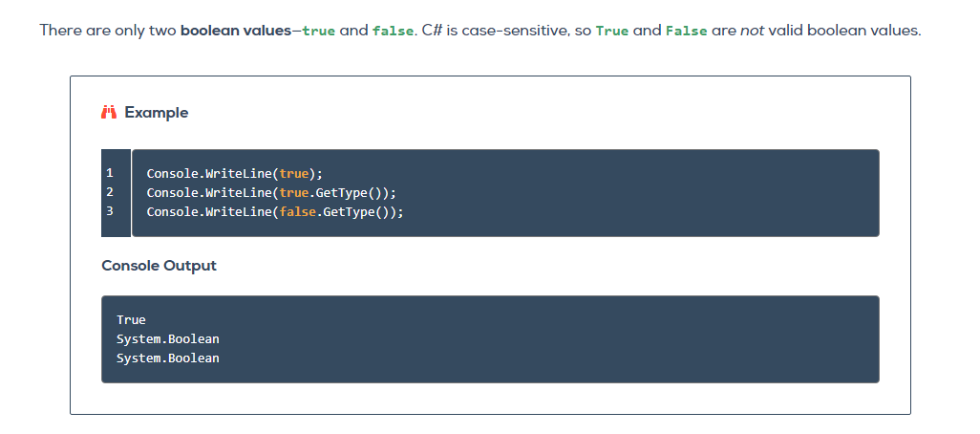Viewport: 980px width, 434px height.
Task: Click "True" in the console output box
Action: (131, 319)
